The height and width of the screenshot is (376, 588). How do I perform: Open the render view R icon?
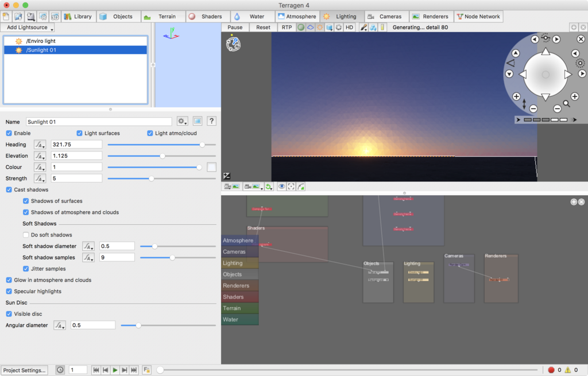[x=42, y=17]
